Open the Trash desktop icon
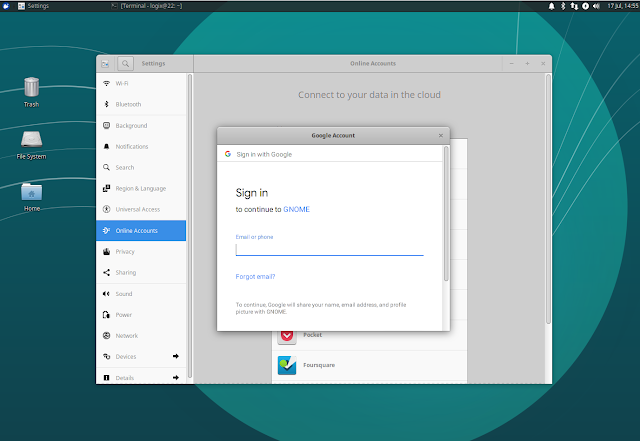This screenshot has height=441, width=640. [32, 88]
